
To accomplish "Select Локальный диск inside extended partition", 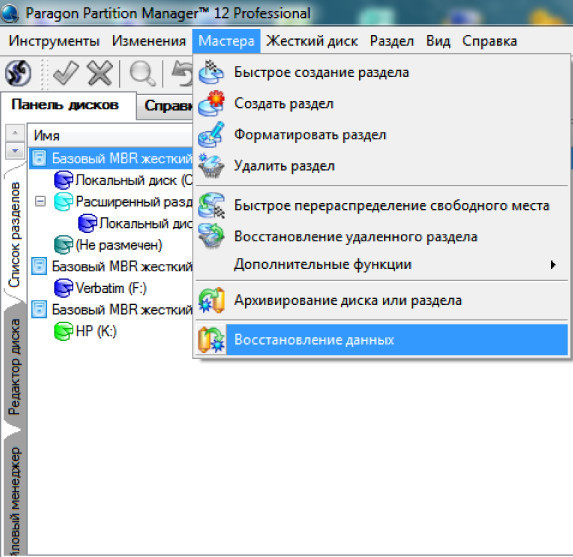I will (x=135, y=223).
